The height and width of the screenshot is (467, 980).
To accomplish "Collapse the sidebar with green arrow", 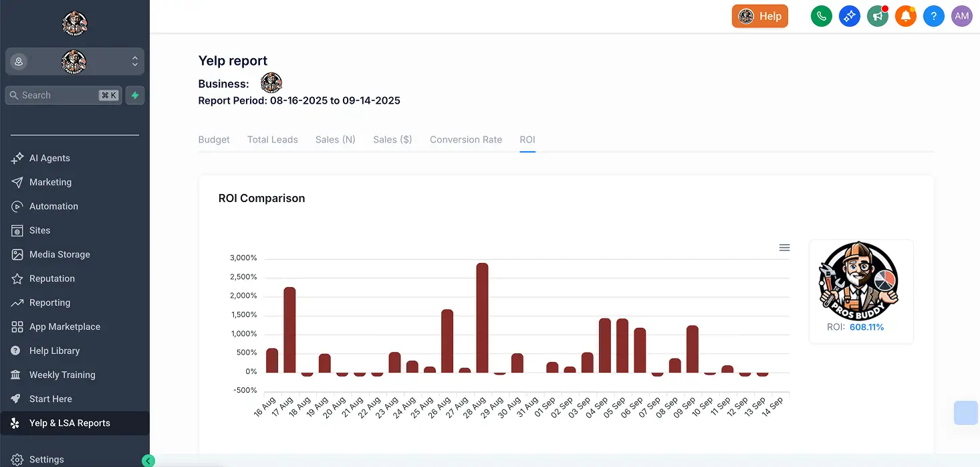I will 148,460.
